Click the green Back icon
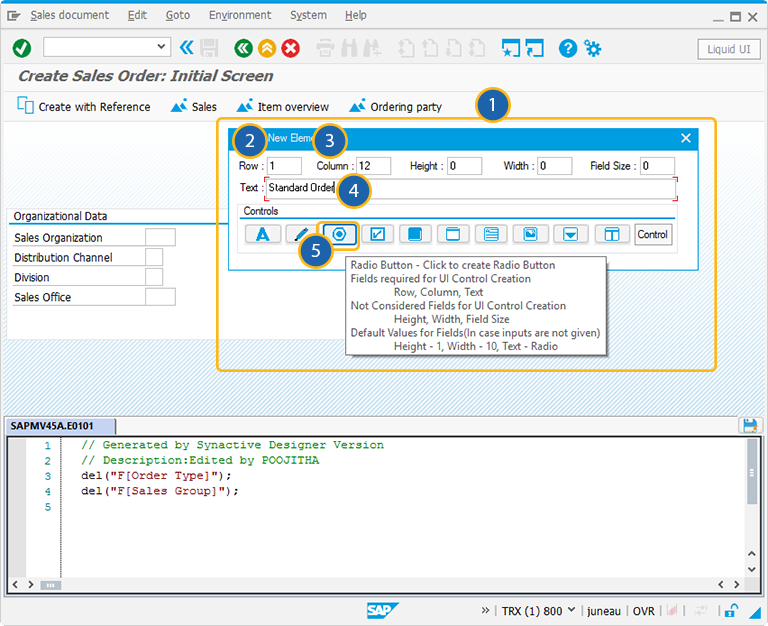This screenshot has width=768, height=626. [x=243, y=48]
